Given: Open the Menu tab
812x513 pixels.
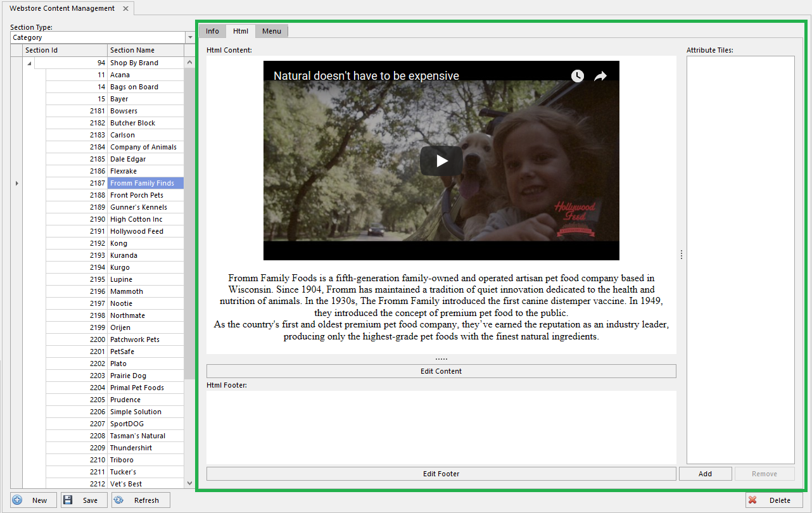Looking at the screenshot, I should 272,31.
